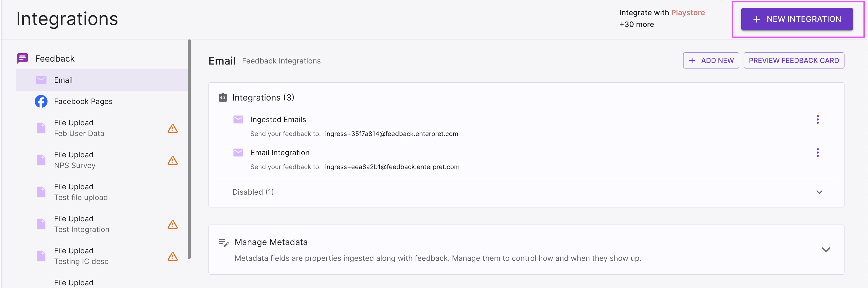Click the NEW INTEGRATION button
This screenshot has width=868, height=288.
click(x=797, y=19)
